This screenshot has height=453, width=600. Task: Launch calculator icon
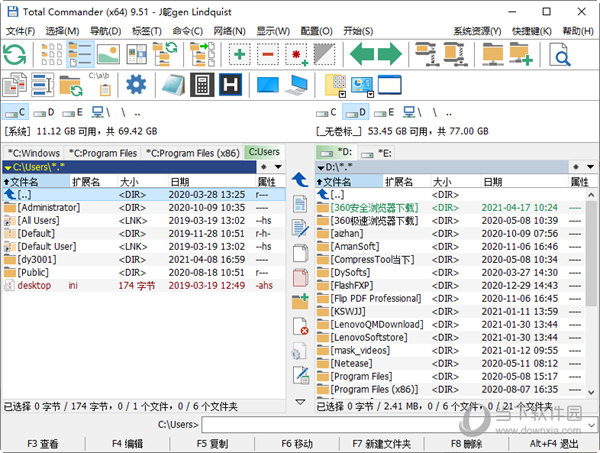tap(202, 85)
